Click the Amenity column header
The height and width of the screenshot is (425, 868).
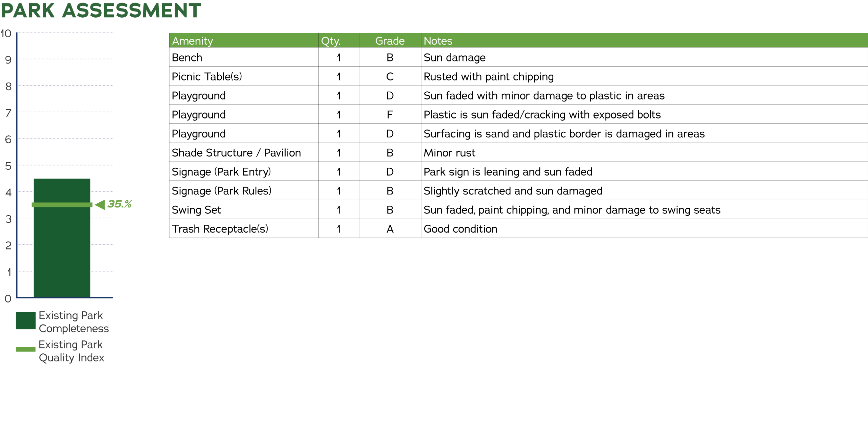point(193,41)
